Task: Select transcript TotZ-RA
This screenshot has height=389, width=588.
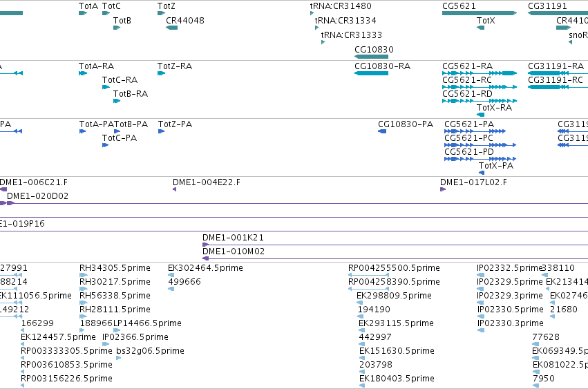Action: click(x=175, y=66)
